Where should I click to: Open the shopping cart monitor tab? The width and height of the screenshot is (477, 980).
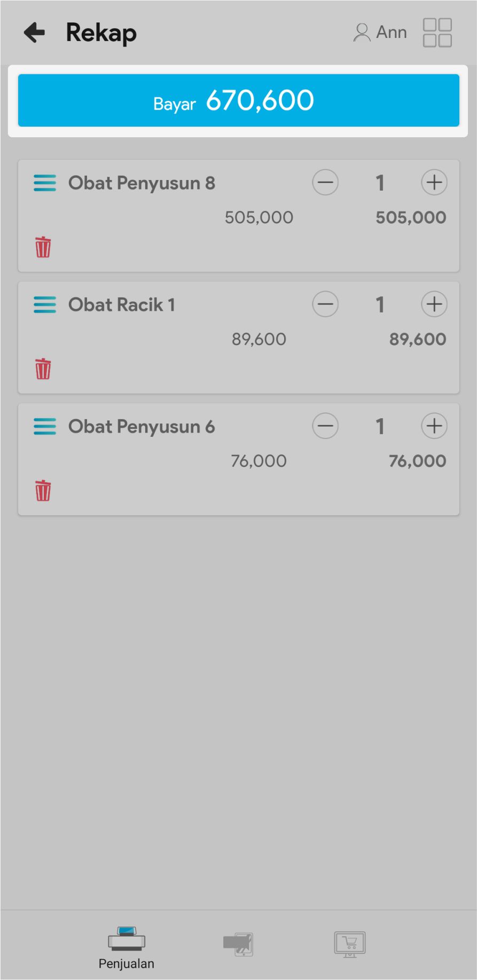pyautogui.click(x=350, y=944)
